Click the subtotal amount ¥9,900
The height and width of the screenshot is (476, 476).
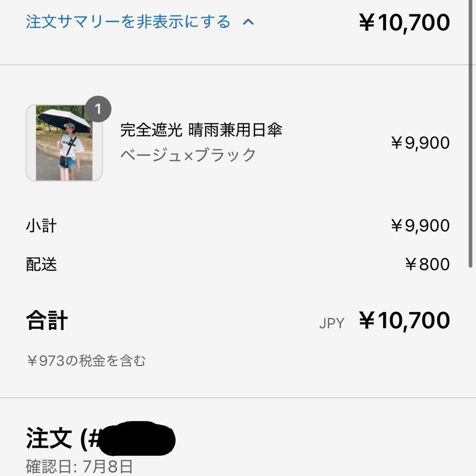[420, 226]
